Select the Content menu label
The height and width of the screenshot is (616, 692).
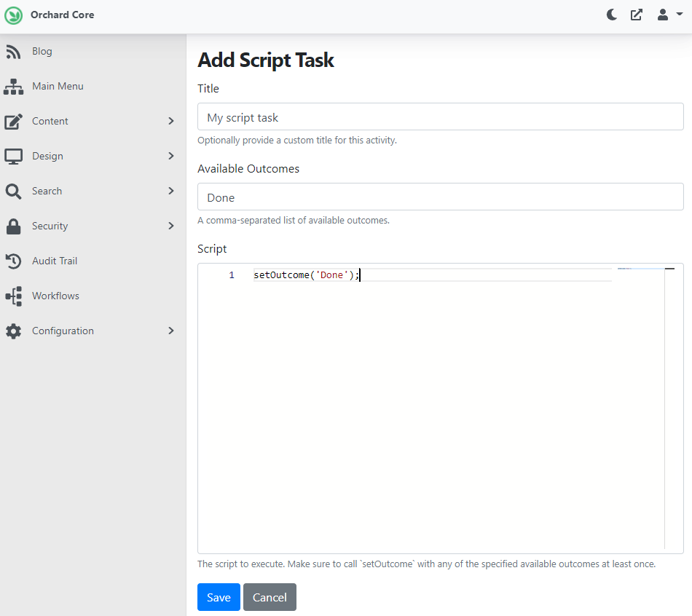[50, 121]
